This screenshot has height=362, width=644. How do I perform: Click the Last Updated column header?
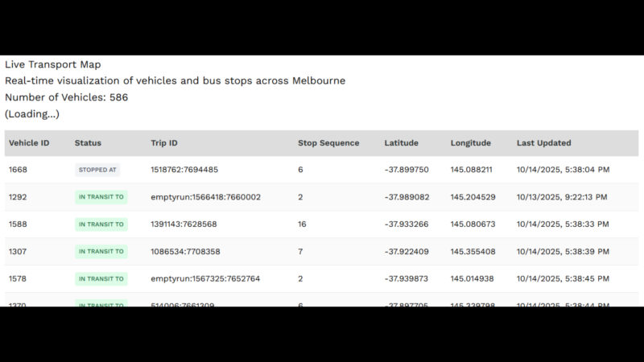[x=543, y=143]
